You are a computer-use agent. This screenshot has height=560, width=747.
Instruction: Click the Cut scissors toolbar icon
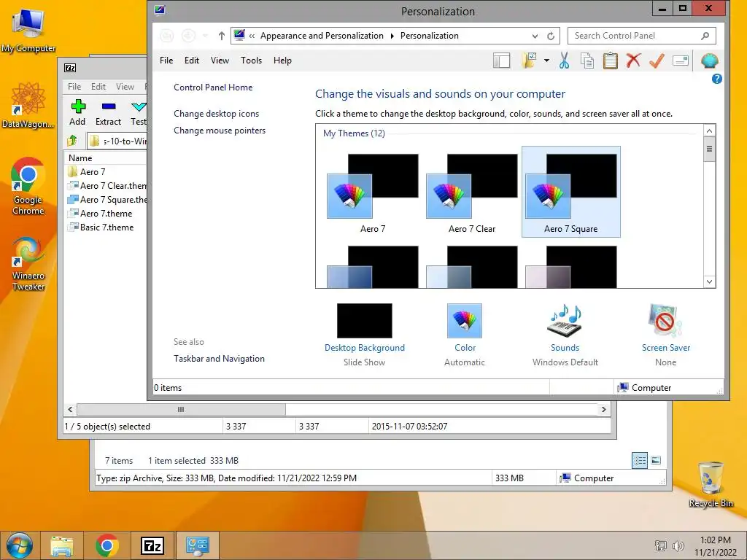[x=564, y=61]
